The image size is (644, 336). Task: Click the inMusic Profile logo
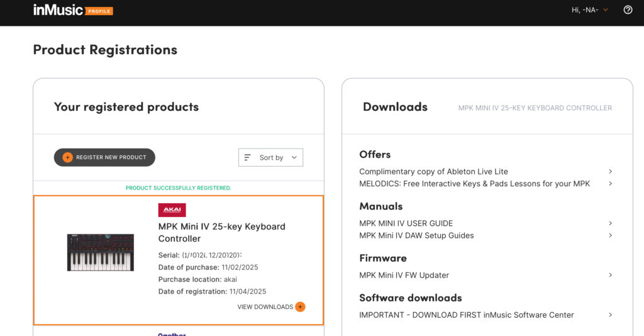pyautogui.click(x=73, y=10)
